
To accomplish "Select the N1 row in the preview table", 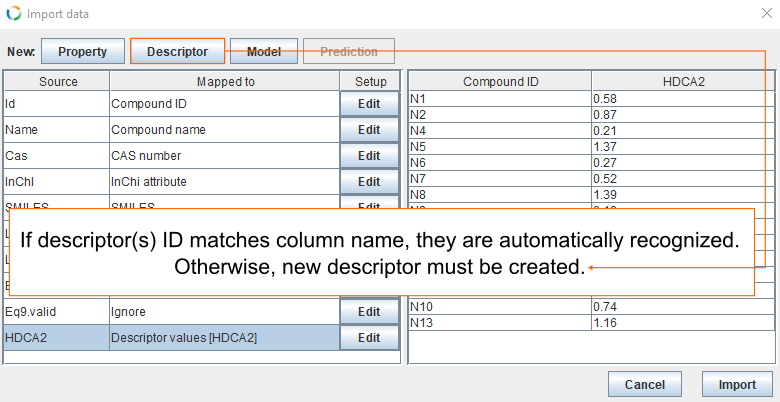I will [499, 98].
